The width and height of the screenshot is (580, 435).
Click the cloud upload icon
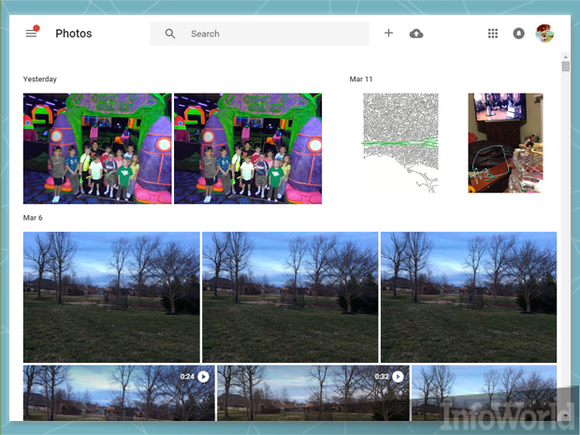coord(416,34)
